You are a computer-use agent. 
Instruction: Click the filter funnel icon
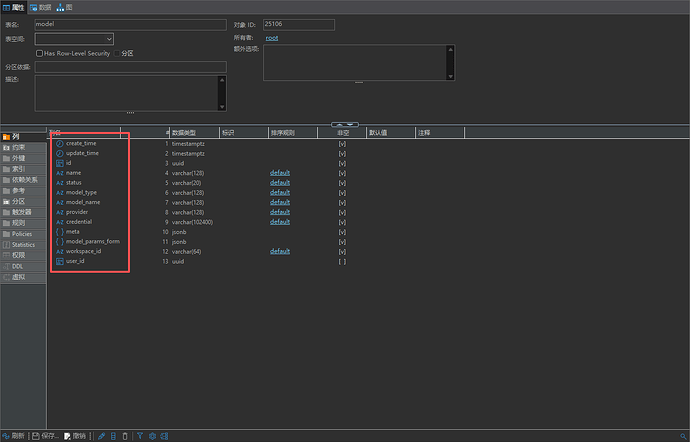[x=140, y=436]
